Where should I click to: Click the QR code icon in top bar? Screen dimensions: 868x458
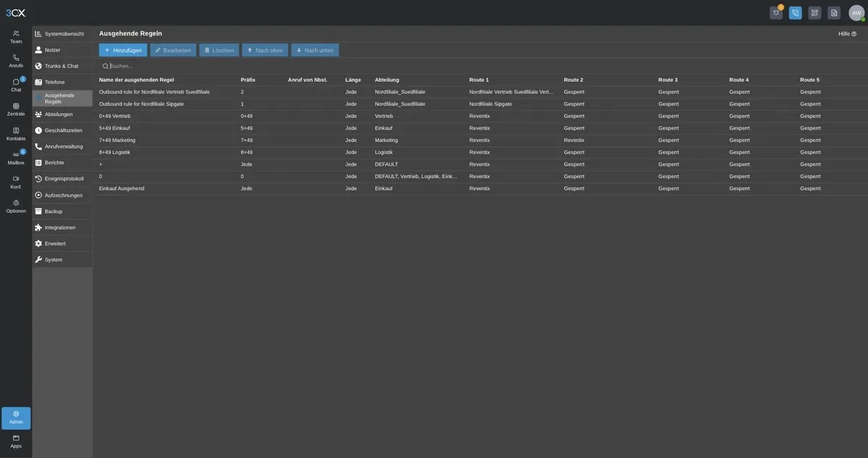point(814,12)
